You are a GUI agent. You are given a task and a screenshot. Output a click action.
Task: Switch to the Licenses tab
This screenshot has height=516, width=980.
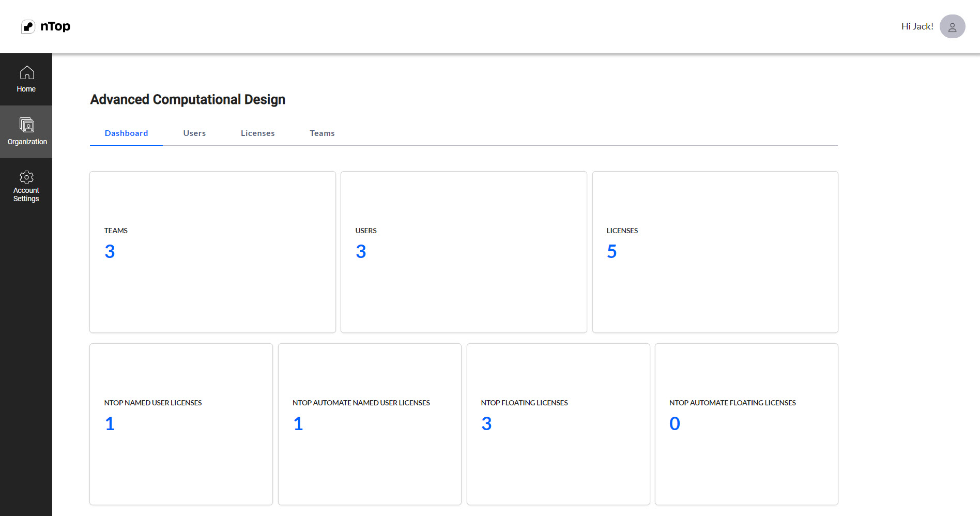click(257, 133)
